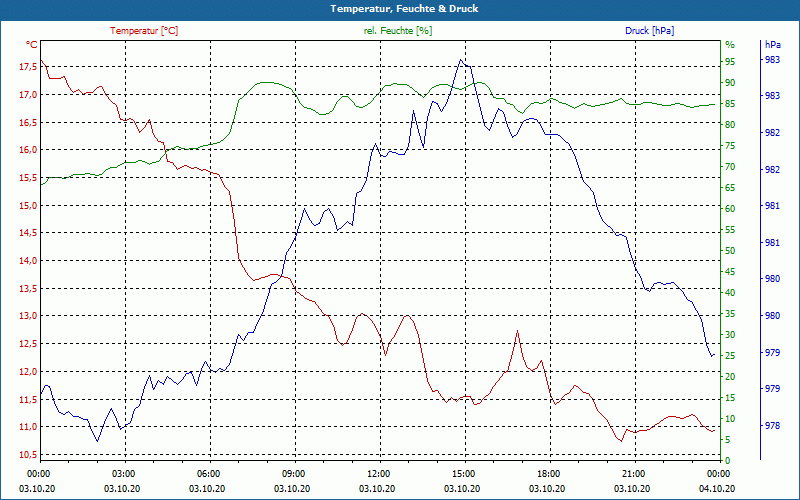Click the 11,5 temperature axis value
Viewport: 800px width, 500px height.
pos(28,399)
